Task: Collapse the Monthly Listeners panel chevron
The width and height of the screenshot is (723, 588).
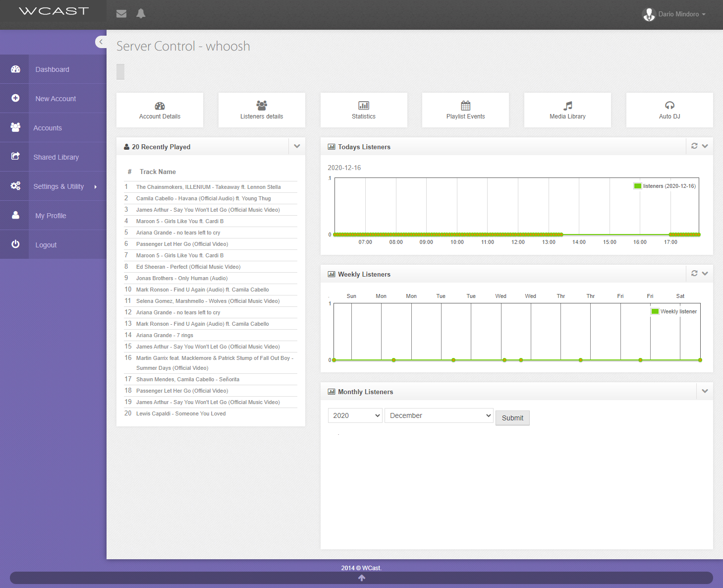Action: [x=705, y=391]
